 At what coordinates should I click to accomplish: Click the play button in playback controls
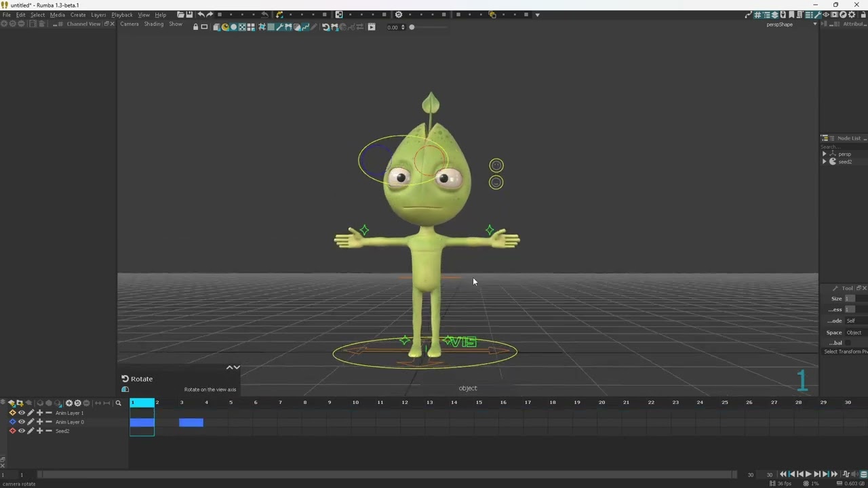point(808,474)
